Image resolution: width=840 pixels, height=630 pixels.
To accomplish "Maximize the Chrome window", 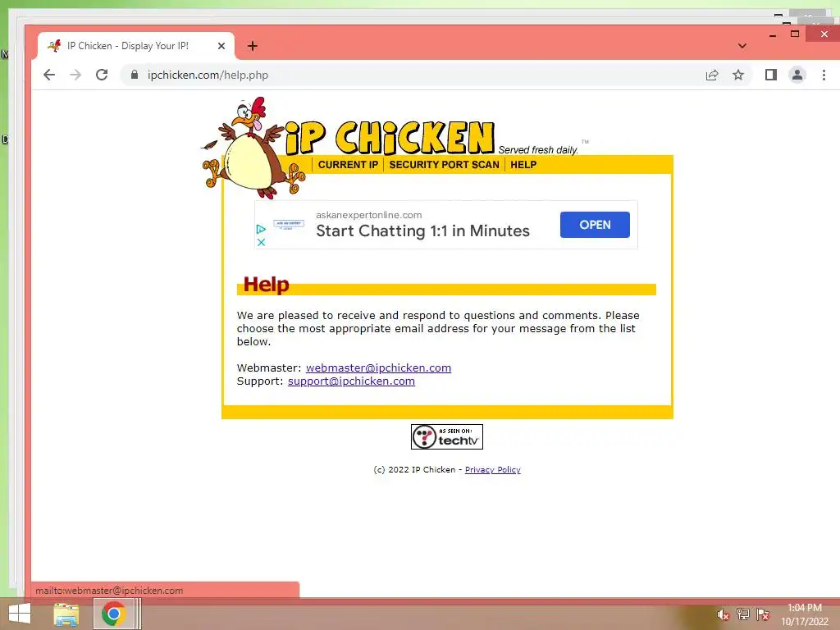I will point(795,34).
